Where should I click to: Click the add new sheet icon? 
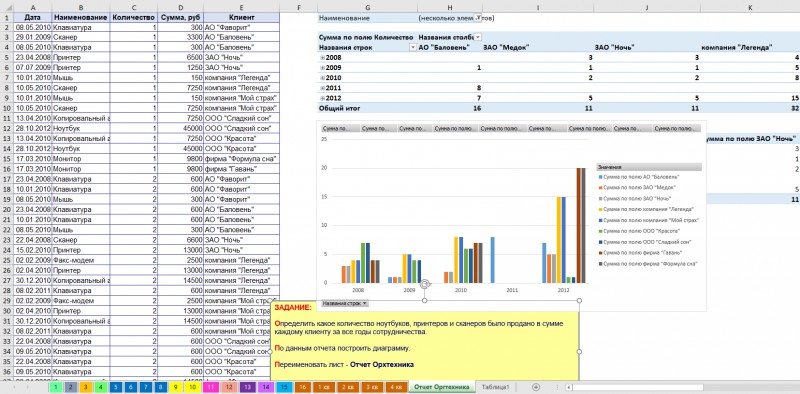click(x=536, y=387)
